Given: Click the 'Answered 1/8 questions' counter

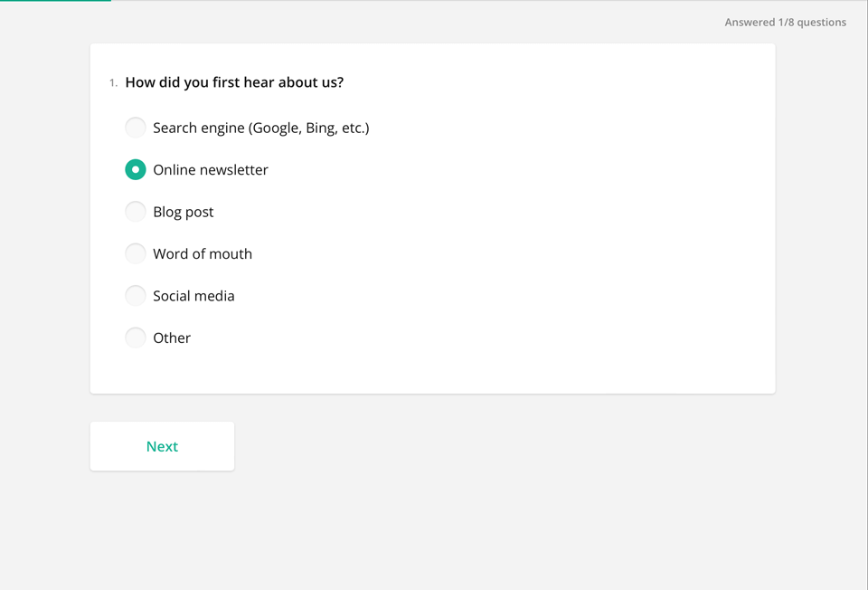Looking at the screenshot, I should (x=785, y=23).
